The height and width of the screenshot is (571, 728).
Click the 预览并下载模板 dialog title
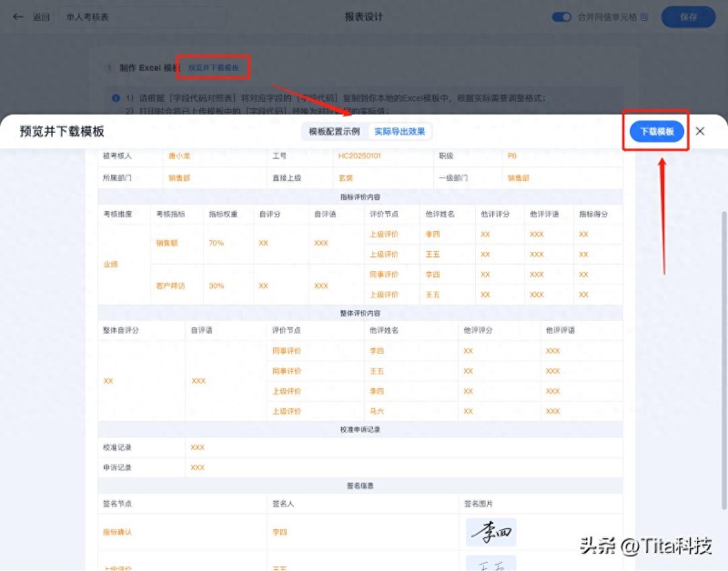point(62,132)
